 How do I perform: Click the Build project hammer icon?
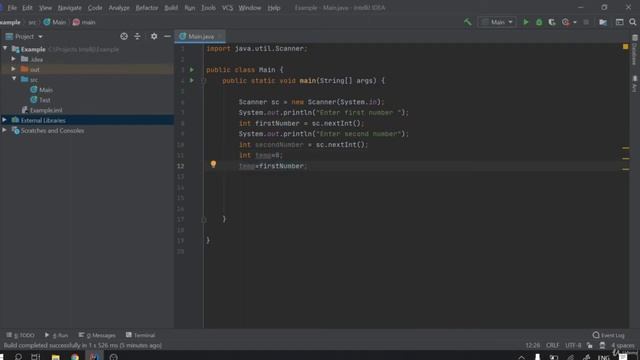pyautogui.click(x=468, y=22)
